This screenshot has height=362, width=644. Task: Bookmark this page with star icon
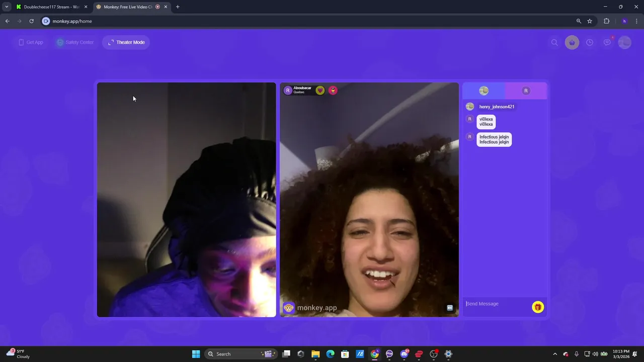click(590, 21)
